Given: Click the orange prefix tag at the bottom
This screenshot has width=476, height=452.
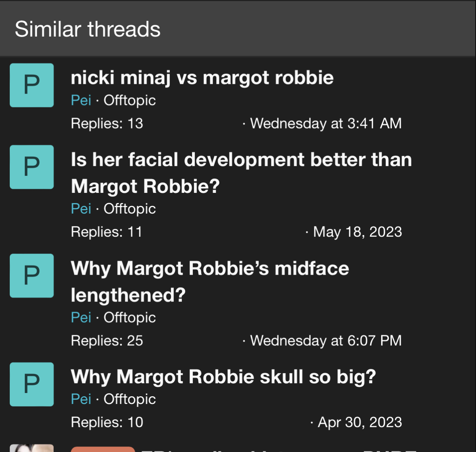Looking at the screenshot, I should [103, 449].
